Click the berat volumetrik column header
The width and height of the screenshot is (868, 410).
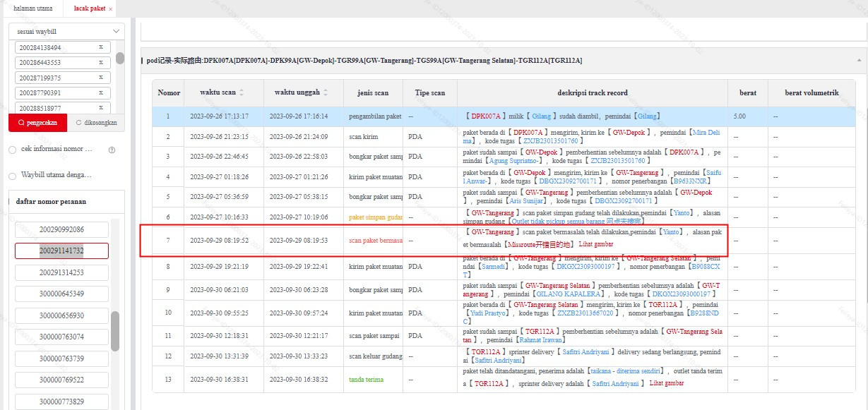tap(811, 92)
